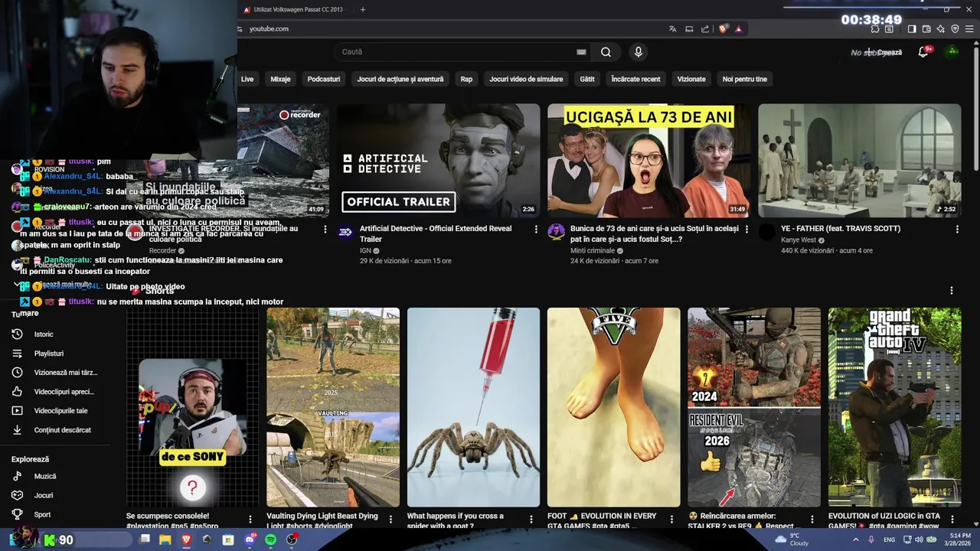Open the Brave VPN shield icon
Viewport: 980px width, 551px height.
pyautogui.click(x=955, y=29)
